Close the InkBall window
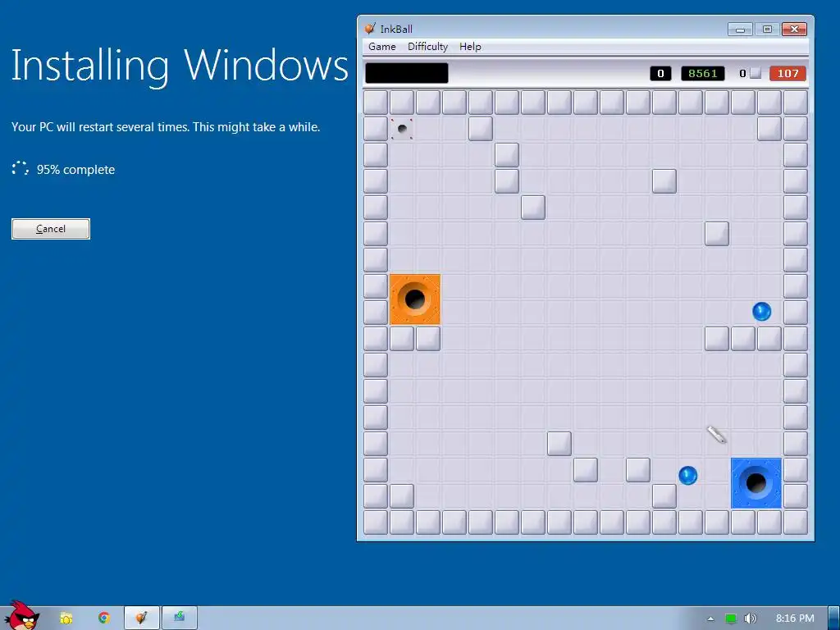Viewport: 840px width, 630px height. (794, 30)
